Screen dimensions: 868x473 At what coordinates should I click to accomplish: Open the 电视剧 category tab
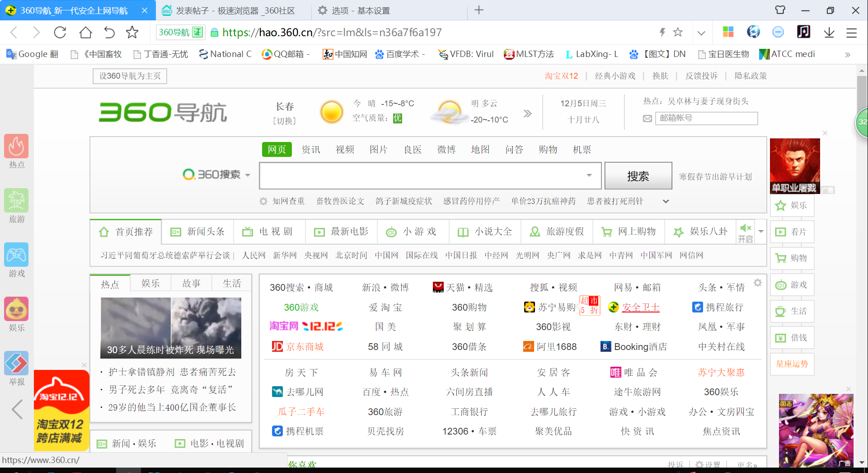[269, 232]
